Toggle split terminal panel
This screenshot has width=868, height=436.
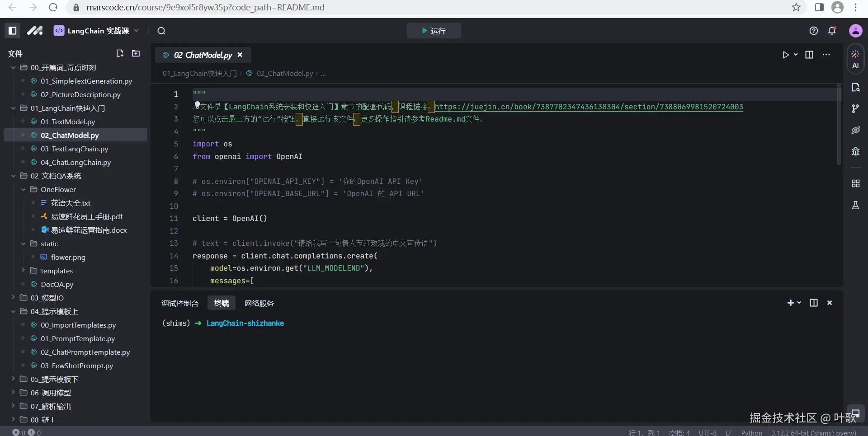(x=813, y=303)
